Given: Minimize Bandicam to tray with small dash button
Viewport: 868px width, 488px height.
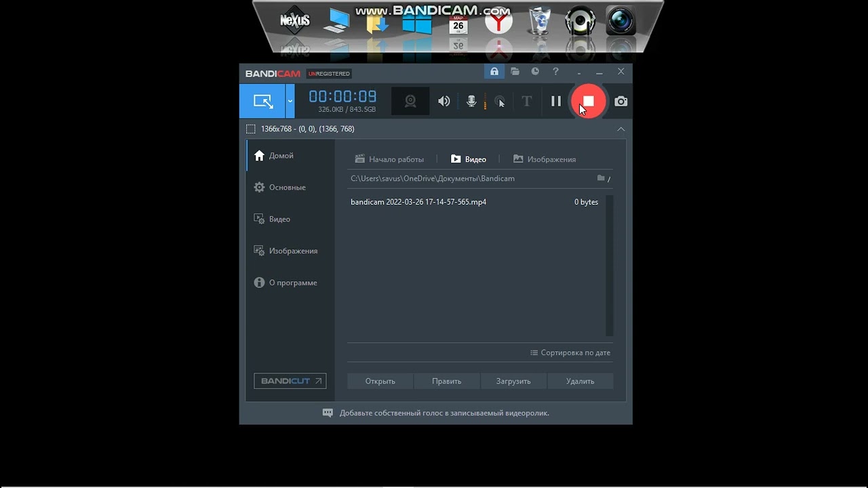Looking at the screenshot, I should pyautogui.click(x=579, y=72).
